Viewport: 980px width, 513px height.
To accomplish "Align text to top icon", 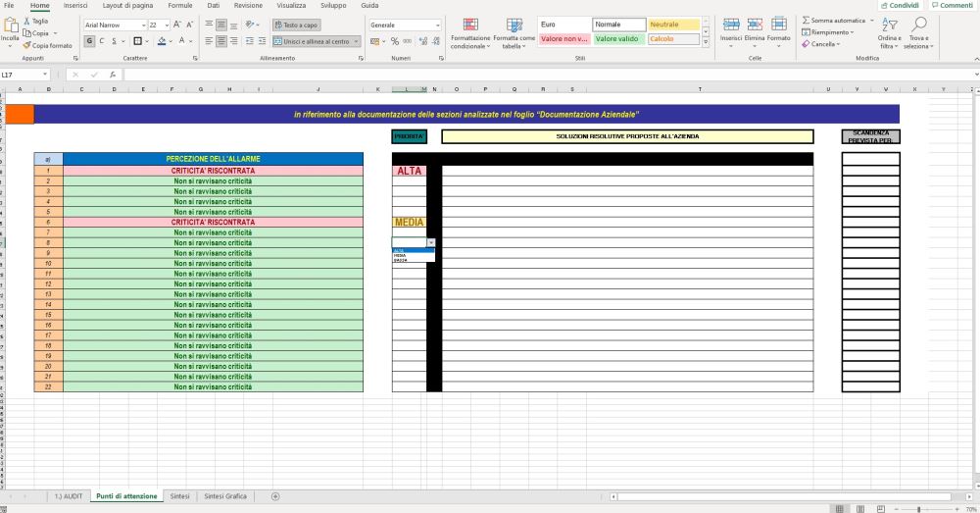I will [x=209, y=25].
